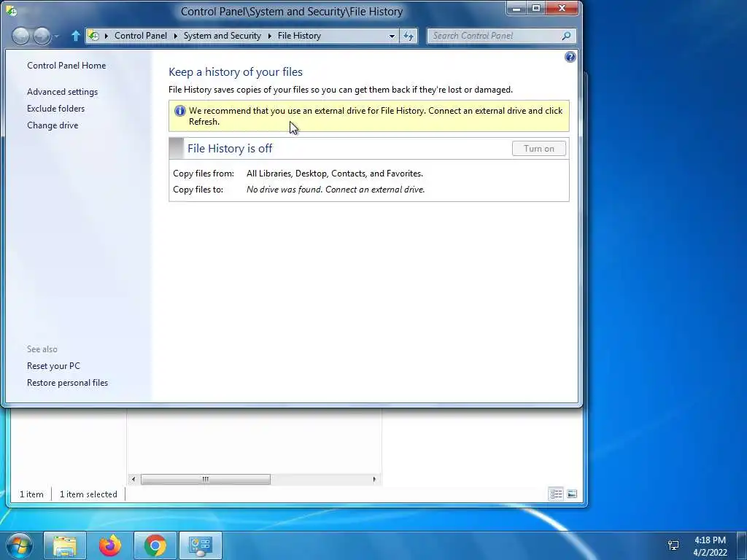Open Exclude folders link
The height and width of the screenshot is (560, 747).
[x=55, y=108]
